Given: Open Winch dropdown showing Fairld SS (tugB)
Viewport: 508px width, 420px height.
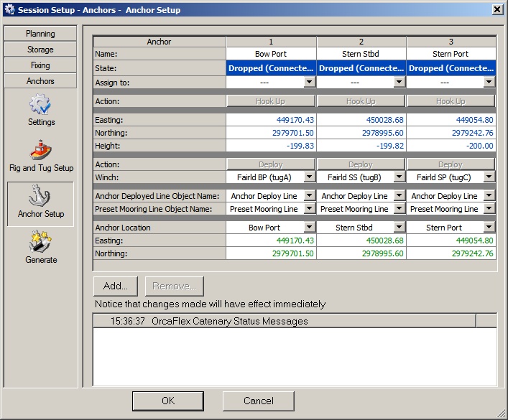Looking at the screenshot, I should pyautogui.click(x=400, y=177).
